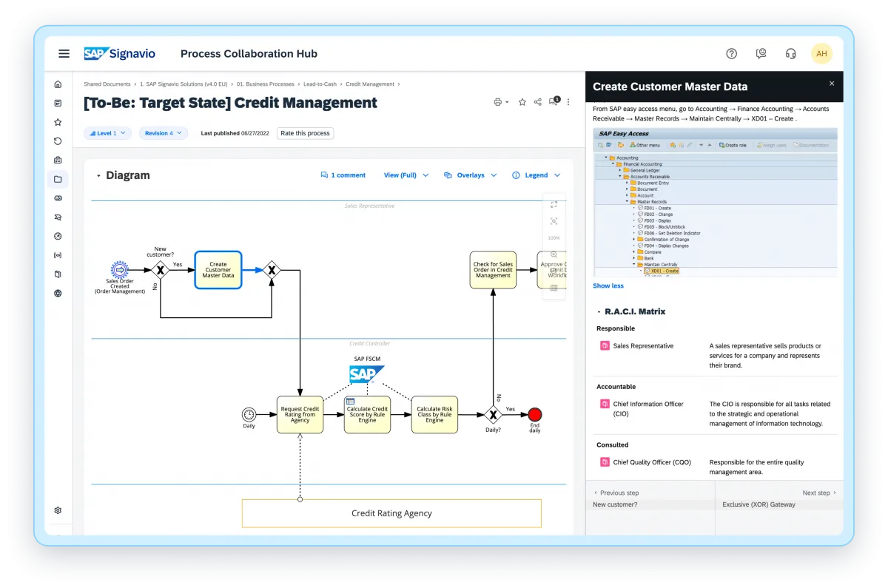The height and width of the screenshot is (588, 888).
Task: Open comments icon with badge 1
Action: coord(554,101)
